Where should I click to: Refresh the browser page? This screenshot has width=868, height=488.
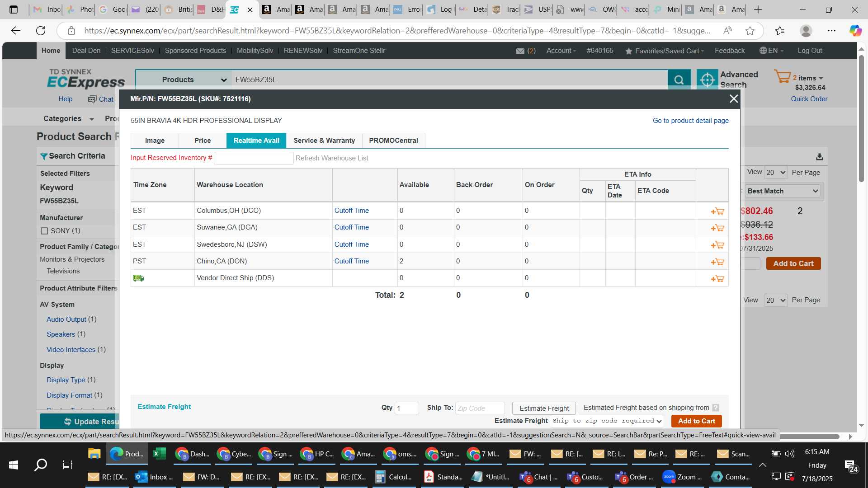(x=41, y=31)
